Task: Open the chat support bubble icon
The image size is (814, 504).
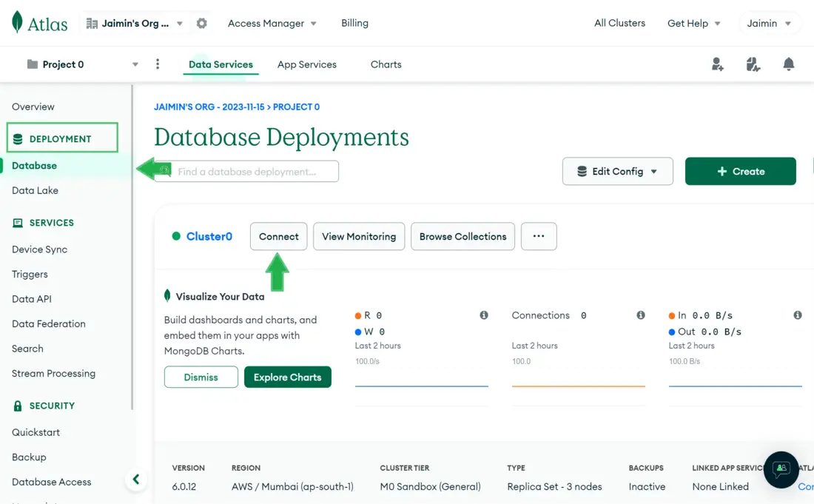Action: pyautogui.click(x=781, y=469)
